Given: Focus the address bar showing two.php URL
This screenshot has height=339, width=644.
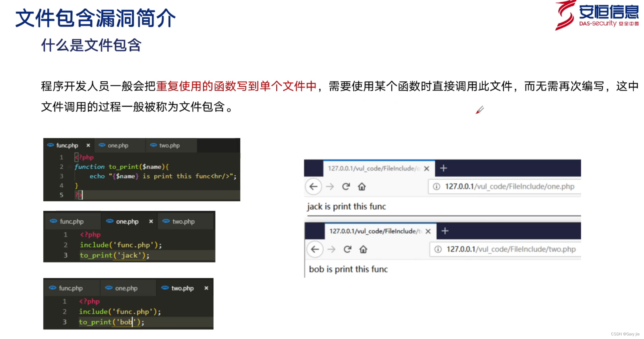Looking at the screenshot, I should tap(505, 249).
